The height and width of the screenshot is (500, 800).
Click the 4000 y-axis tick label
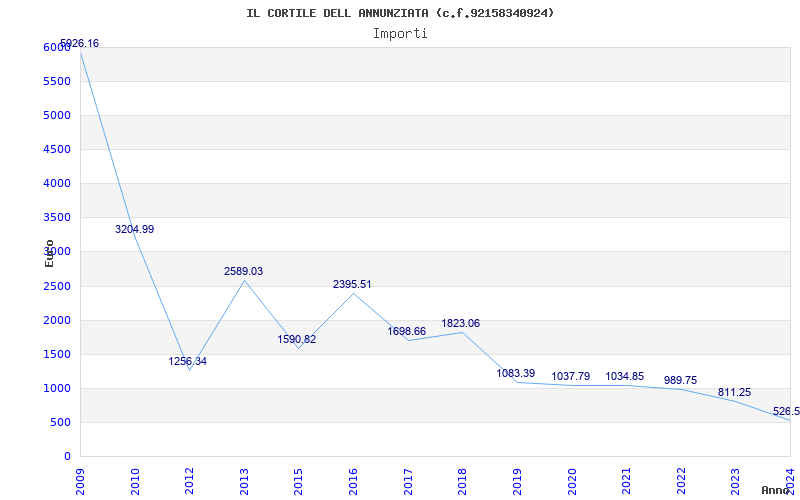[x=57, y=183]
